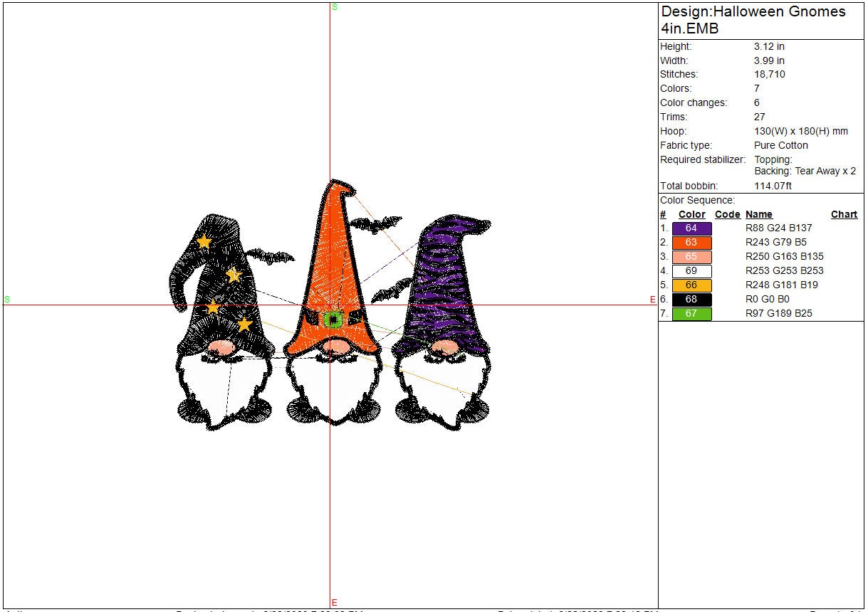
Task: Click the bat above the orange hat
Action: point(375,225)
